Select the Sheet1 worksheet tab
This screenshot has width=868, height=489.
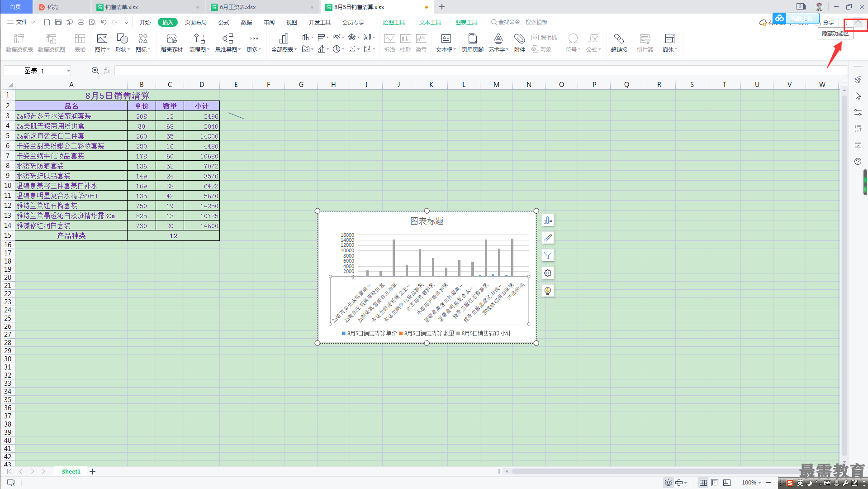coord(71,471)
